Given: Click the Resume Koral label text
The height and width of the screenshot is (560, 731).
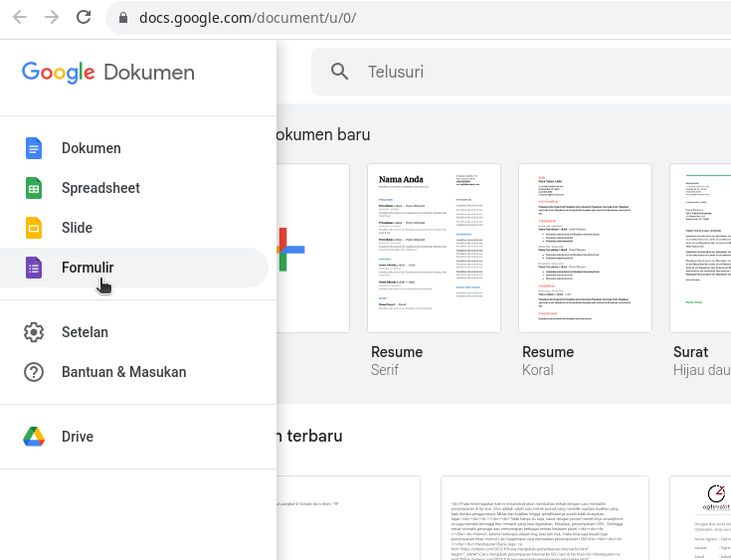Looking at the screenshot, I should pos(548,360).
